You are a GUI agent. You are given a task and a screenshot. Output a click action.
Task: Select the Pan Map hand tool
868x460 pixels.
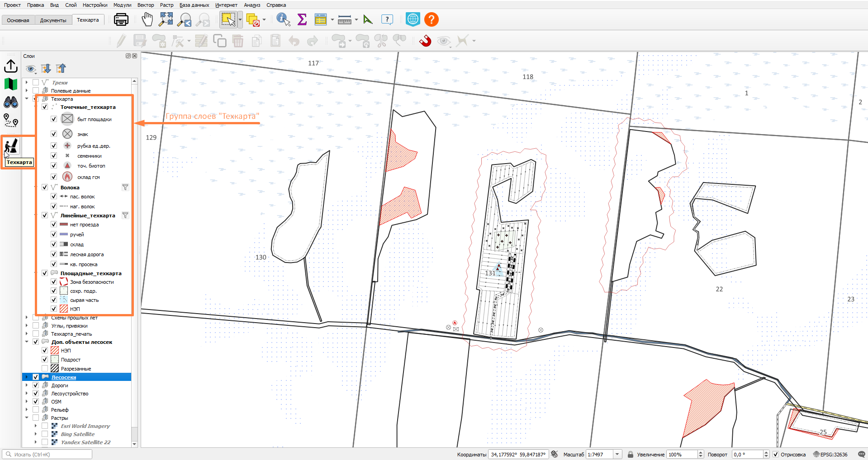point(147,19)
